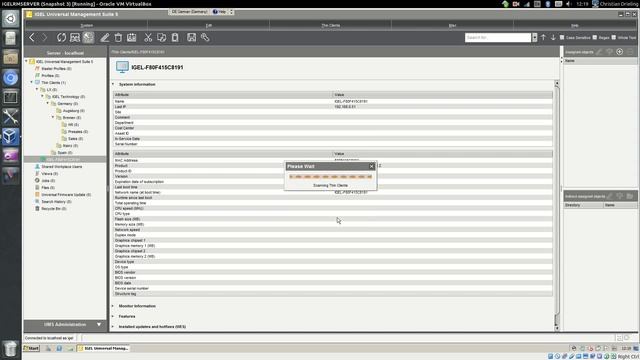Open the Misc menu
This screenshot has height=360, width=640.
pos(452,25)
